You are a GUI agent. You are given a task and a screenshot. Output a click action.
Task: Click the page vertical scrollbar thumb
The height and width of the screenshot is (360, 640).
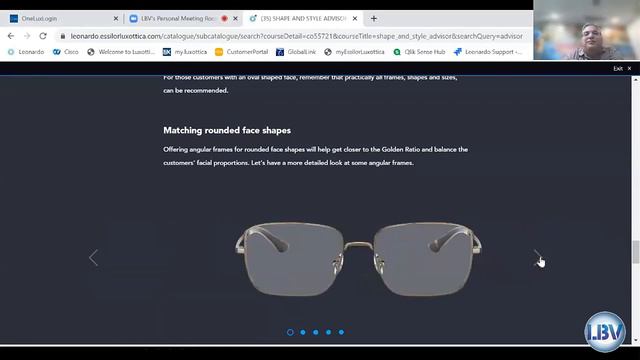coord(636,252)
